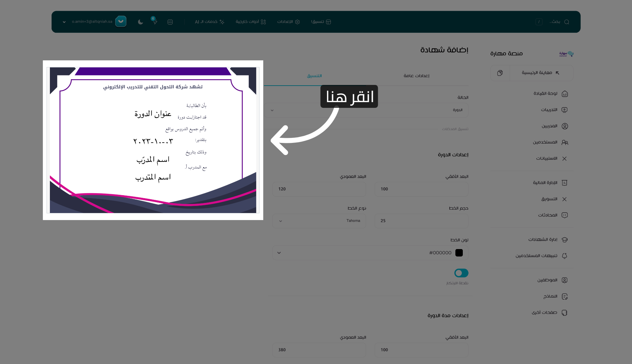Select the المحادثات chat icon
Screen dimensions: 632x364
565,215
